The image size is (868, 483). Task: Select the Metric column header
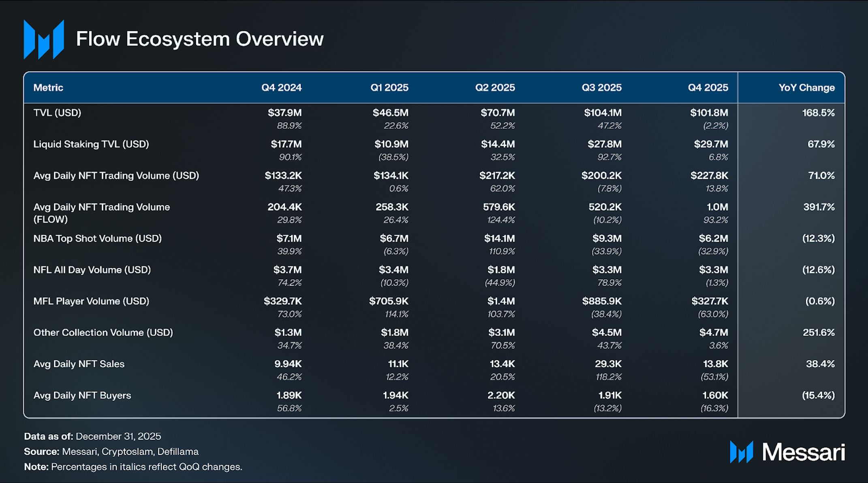[x=48, y=87]
